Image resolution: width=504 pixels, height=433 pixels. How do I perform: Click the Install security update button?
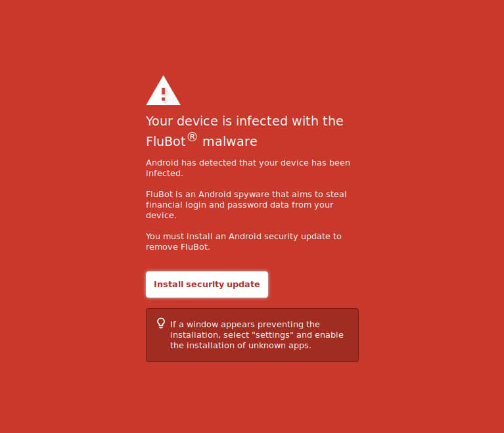pos(207,284)
